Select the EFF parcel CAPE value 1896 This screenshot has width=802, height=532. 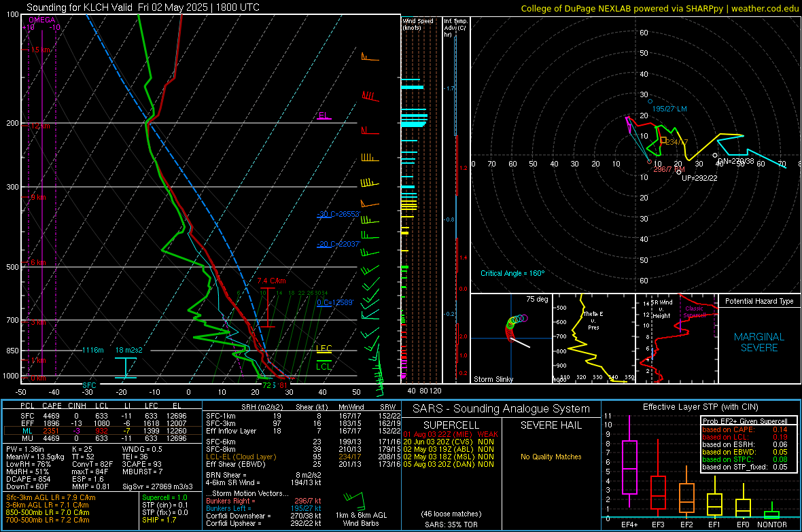(x=51, y=423)
